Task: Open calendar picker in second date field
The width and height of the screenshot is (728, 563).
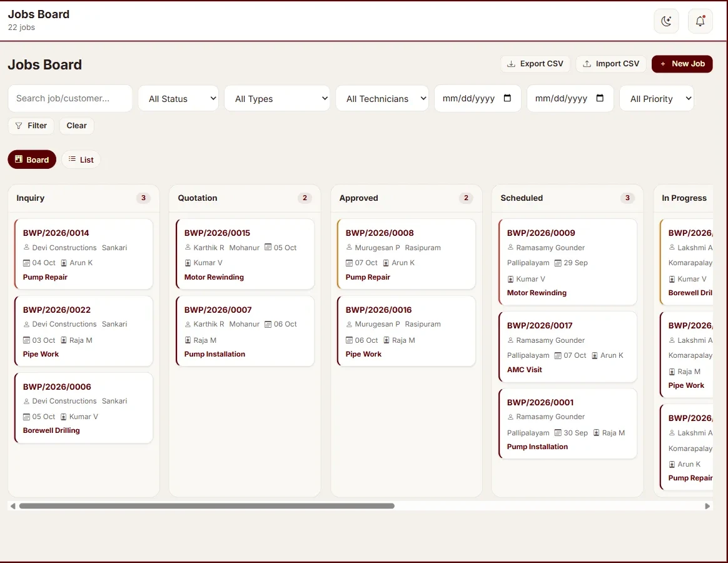Action: point(600,98)
